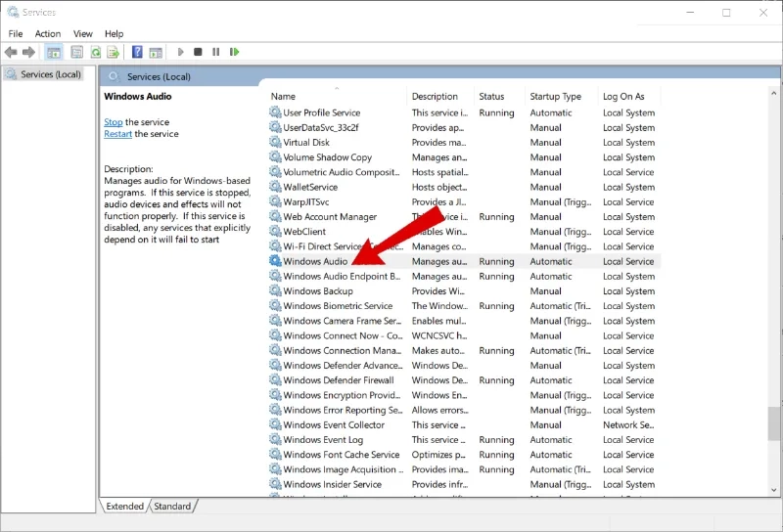Image resolution: width=783 pixels, height=532 pixels.
Task: Open the Help menu
Action: 114,34
